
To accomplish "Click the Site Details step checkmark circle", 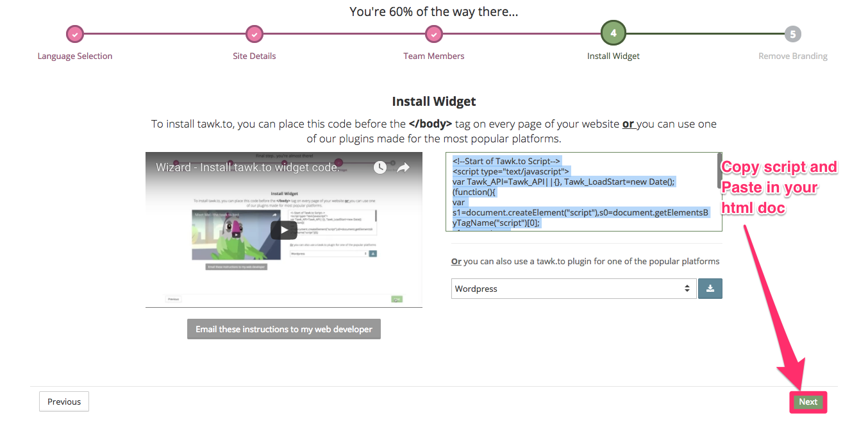I will 255,33.
